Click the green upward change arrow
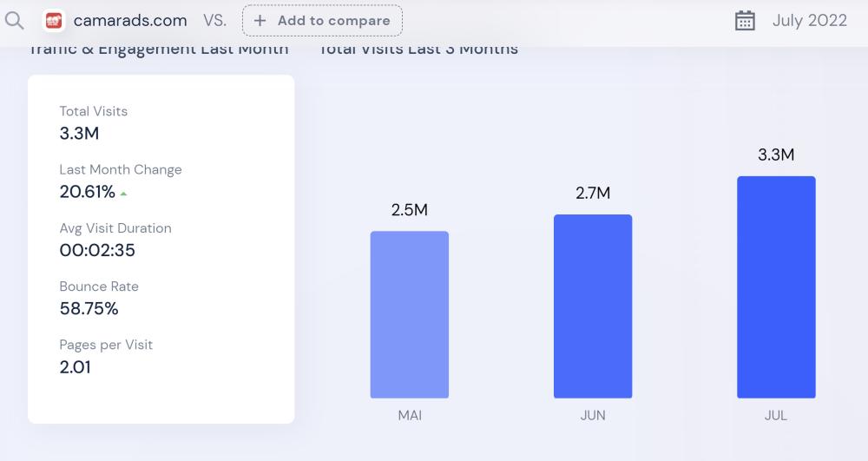This screenshot has height=461, width=868. (124, 194)
